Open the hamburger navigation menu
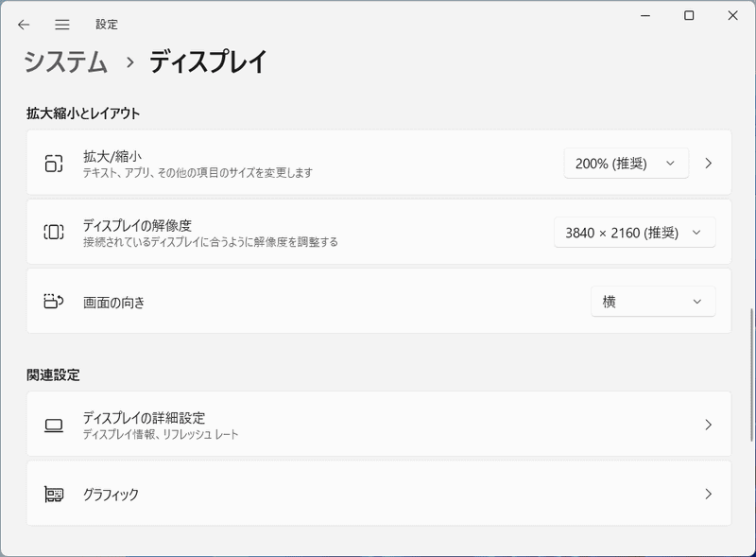The height and width of the screenshot is (557, 756). click(61, 24)
